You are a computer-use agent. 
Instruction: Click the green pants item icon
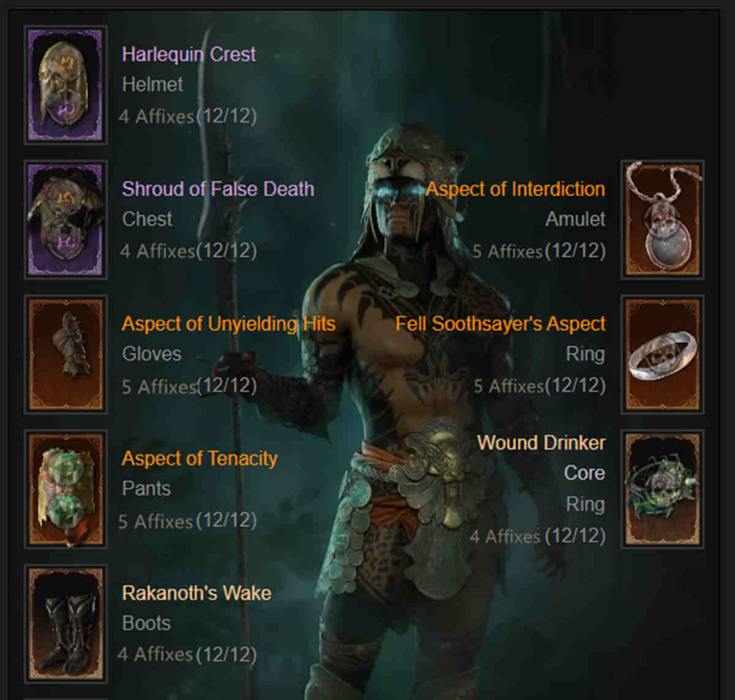point(66,489)
